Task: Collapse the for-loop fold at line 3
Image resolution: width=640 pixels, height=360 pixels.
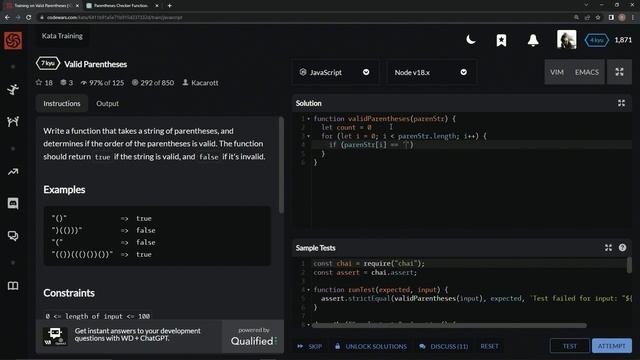Action: [309, 136]
